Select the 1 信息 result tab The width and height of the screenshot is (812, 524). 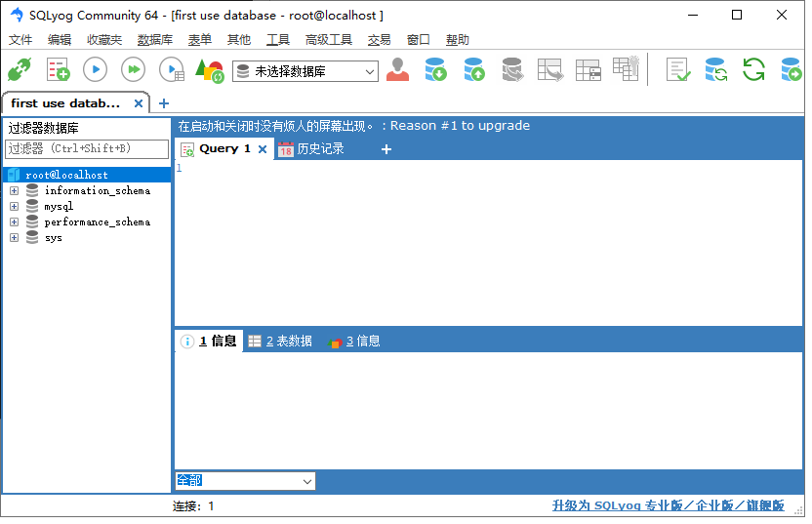(x=209, y=342)
